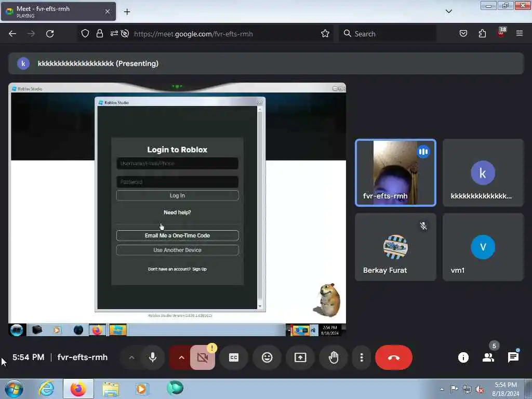
Task: Click the extension icon with 38 badge
Action: (x=501, y=33)
